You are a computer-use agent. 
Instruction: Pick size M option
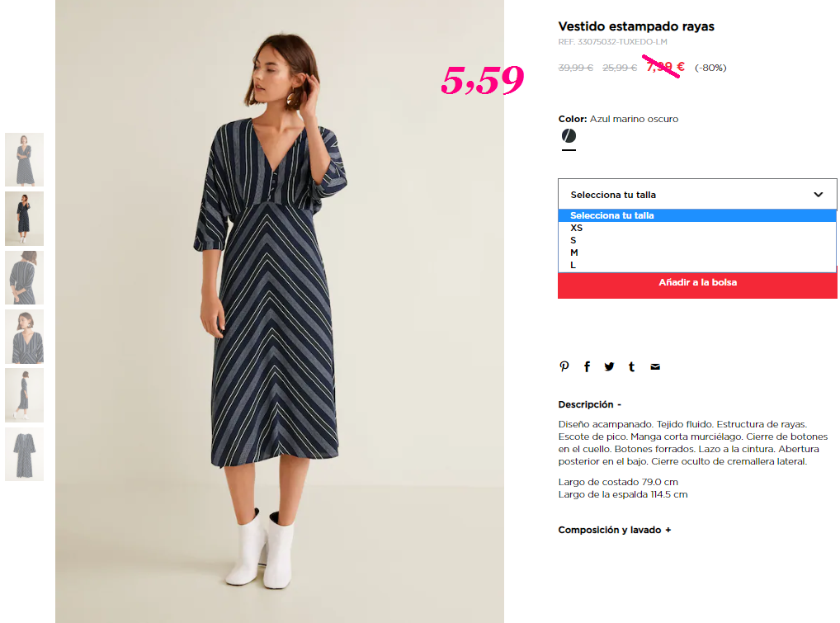(697, 253)
